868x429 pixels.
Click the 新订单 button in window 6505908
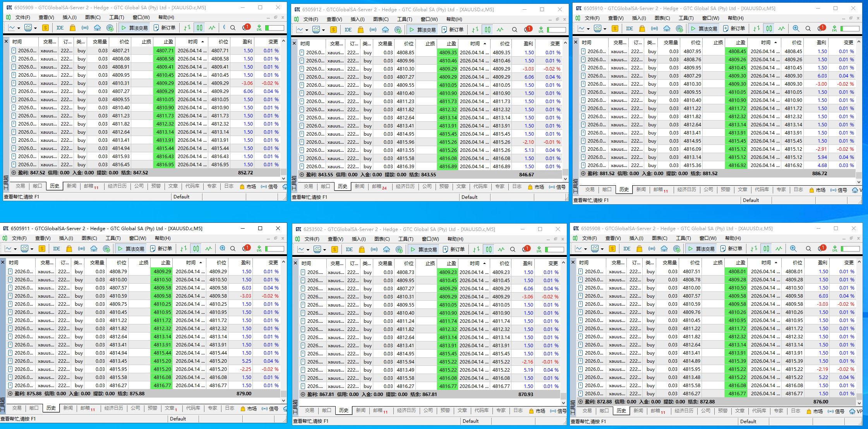point(731,249)
